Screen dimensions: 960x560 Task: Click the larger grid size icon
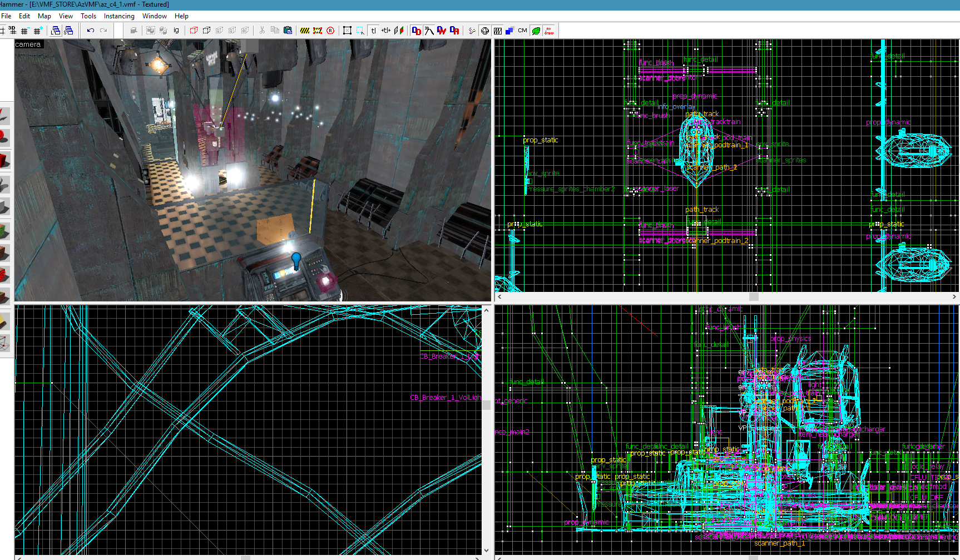pos(38,31)
